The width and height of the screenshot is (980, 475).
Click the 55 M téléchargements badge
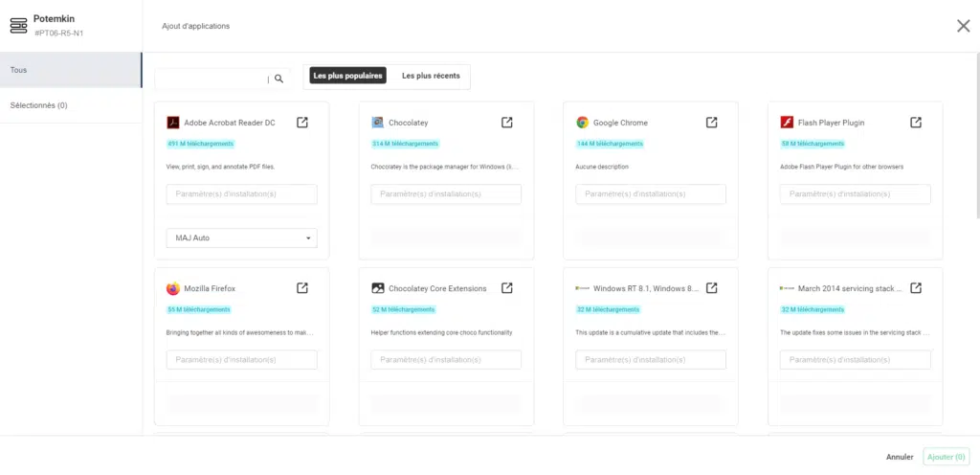point(199,309)
